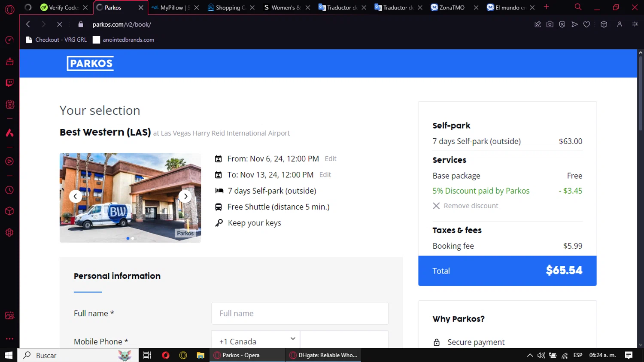
Task: Remove the 5% discount
Action: 465,206
